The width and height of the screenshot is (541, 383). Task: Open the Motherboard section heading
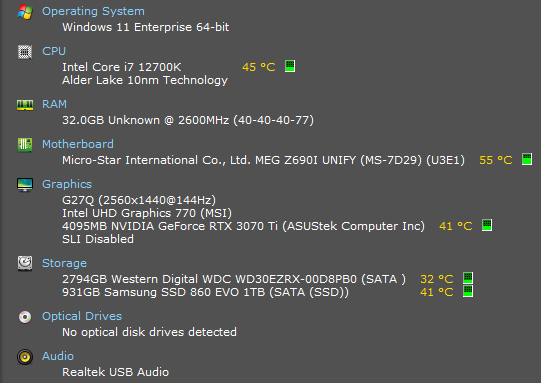pos(78,144)
